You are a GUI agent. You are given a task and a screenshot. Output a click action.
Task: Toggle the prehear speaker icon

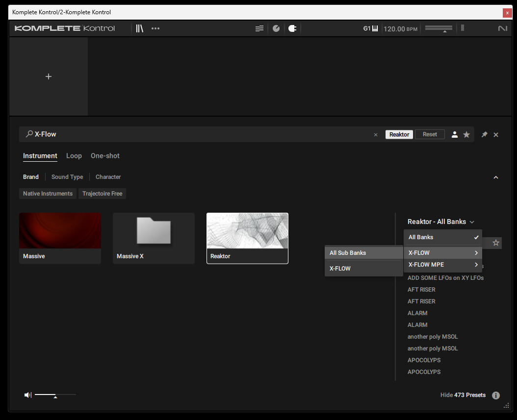(27, 395)
